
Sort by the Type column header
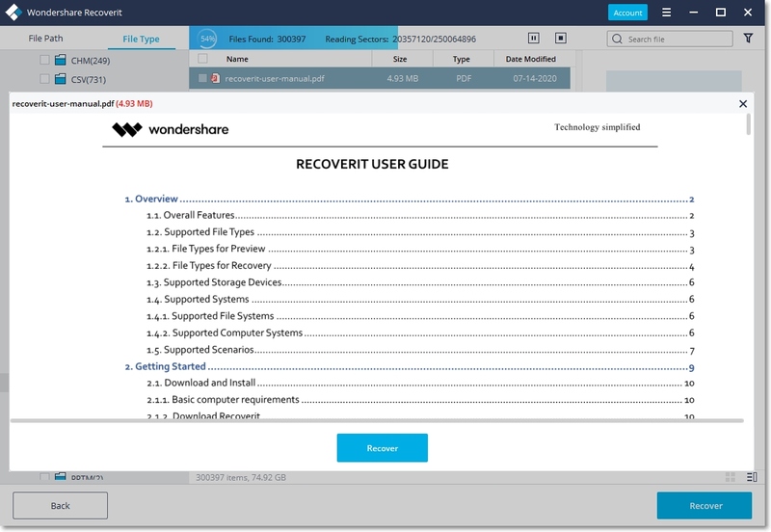tap(464, 59)
